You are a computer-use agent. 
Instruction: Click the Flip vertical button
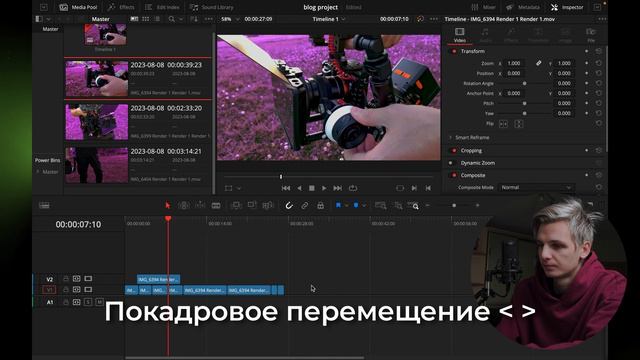519,124
